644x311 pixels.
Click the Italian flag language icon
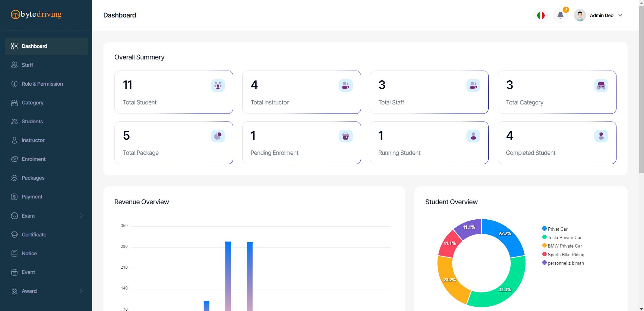(x=541, y=15)
